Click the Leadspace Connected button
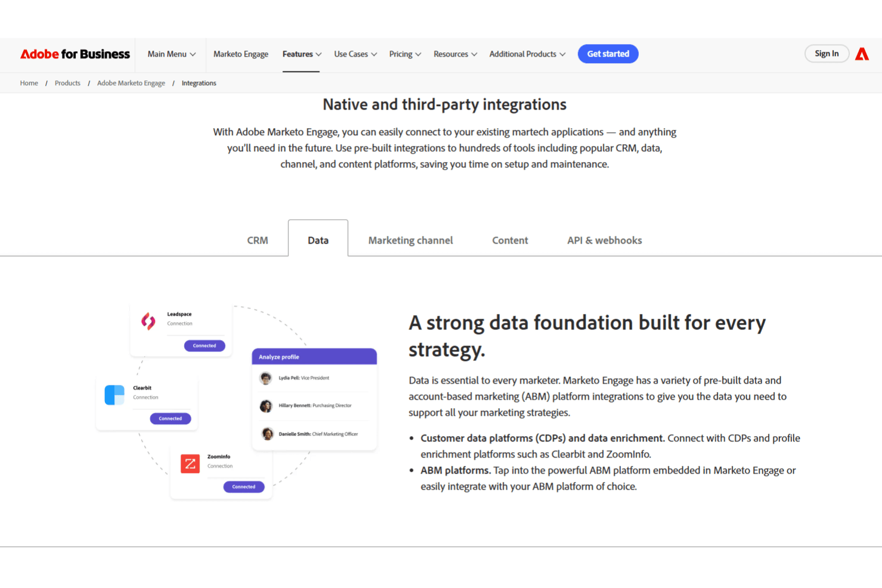Screen dimensions: 882x588 [204, 346]
